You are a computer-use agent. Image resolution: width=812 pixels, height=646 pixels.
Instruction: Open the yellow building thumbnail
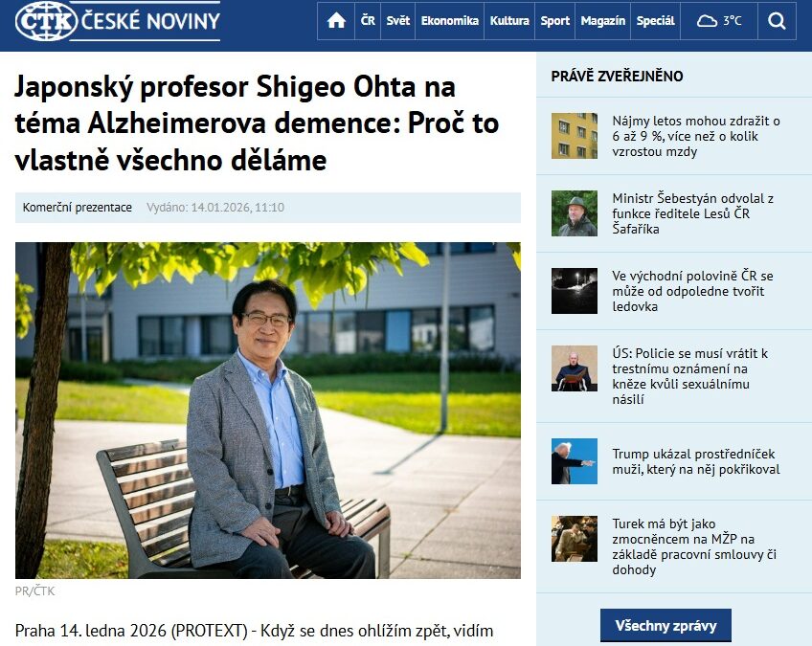pos(575,136)
